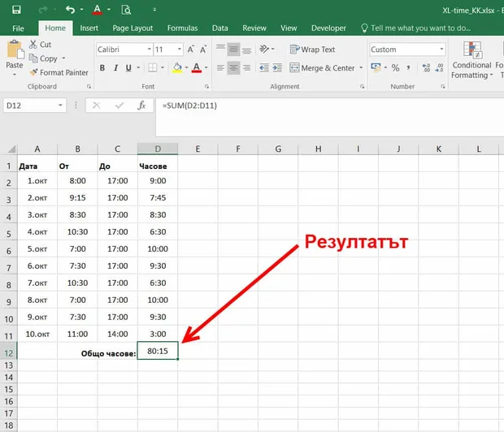Select cell D12 showing 80:15

coord(158,351)
